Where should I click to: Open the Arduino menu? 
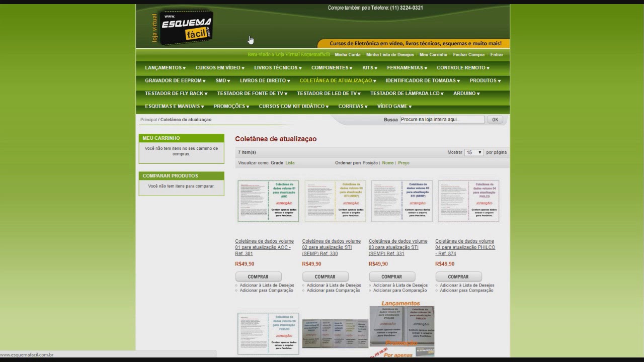466,94
